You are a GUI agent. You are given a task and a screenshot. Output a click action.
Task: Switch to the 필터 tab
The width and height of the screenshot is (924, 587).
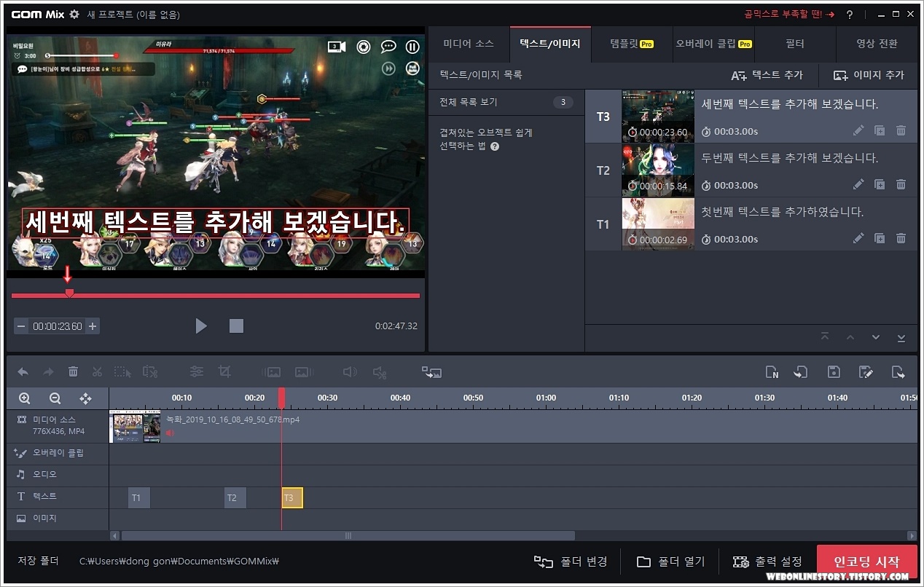pyautogui.click(x=795, y=44)
